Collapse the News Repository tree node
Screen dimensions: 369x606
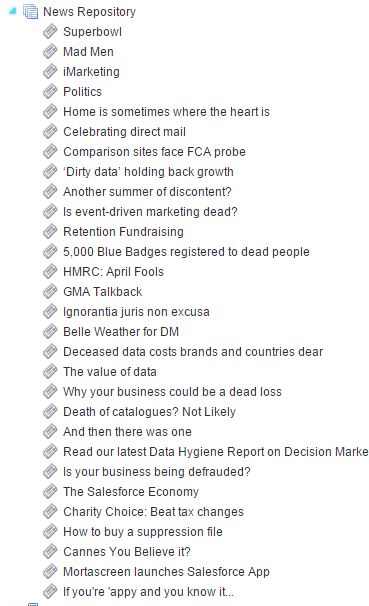click(13, 12)
